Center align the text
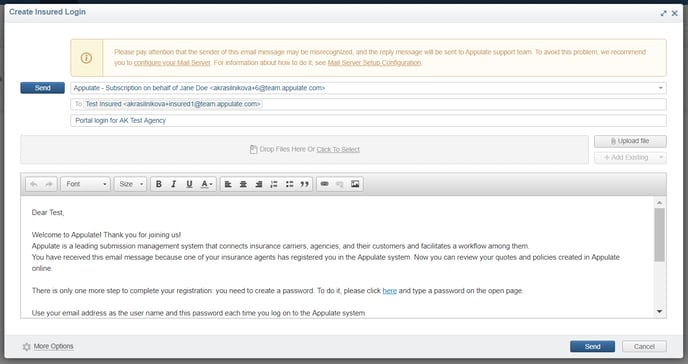Viewport: 688px width, 364px height. pyautogui.click(x=243, y=184)
